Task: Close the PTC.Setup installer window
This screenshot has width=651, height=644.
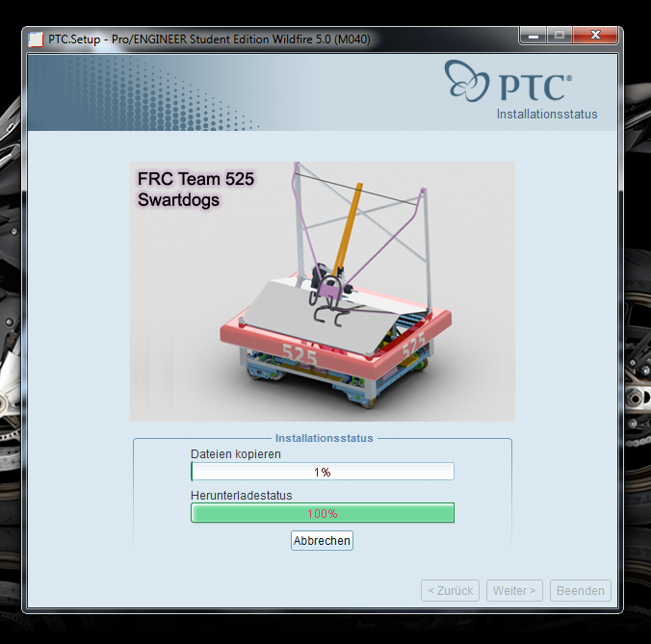Action: pyautogui.click(x=595, y=36)
